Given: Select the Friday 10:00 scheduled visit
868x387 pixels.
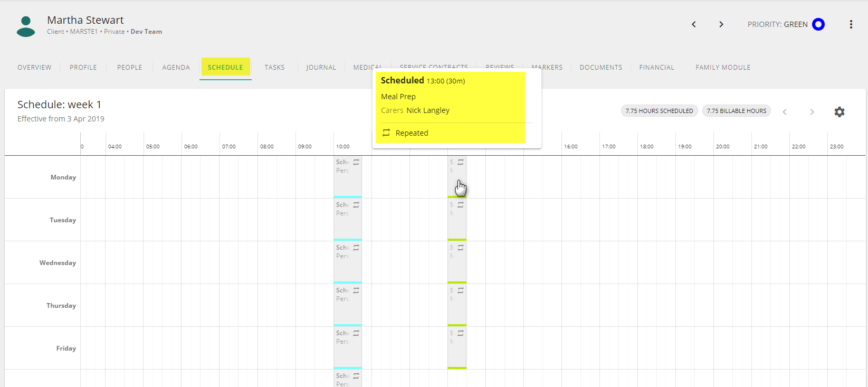Looking at the screenshot, I should tap(348, 347).
